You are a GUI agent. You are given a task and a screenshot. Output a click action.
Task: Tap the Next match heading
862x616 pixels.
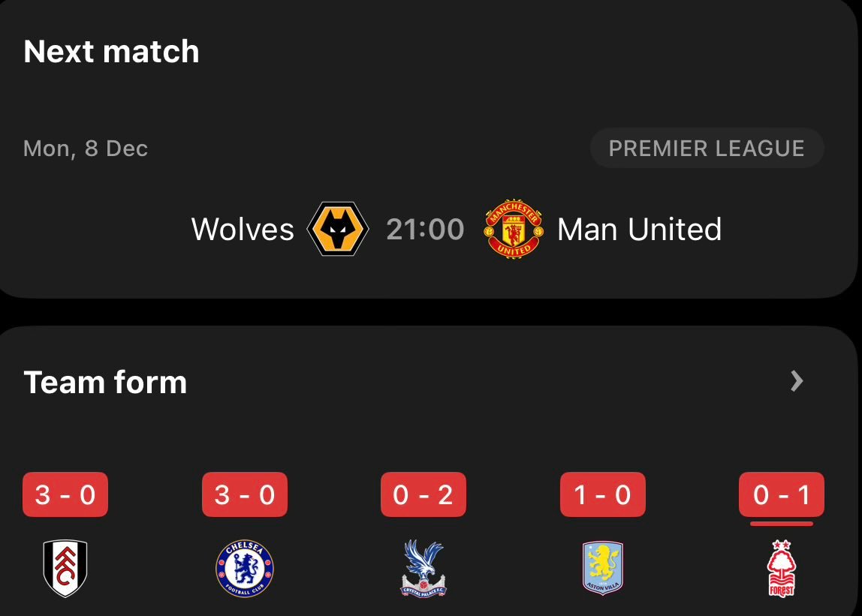click(111, 52)
